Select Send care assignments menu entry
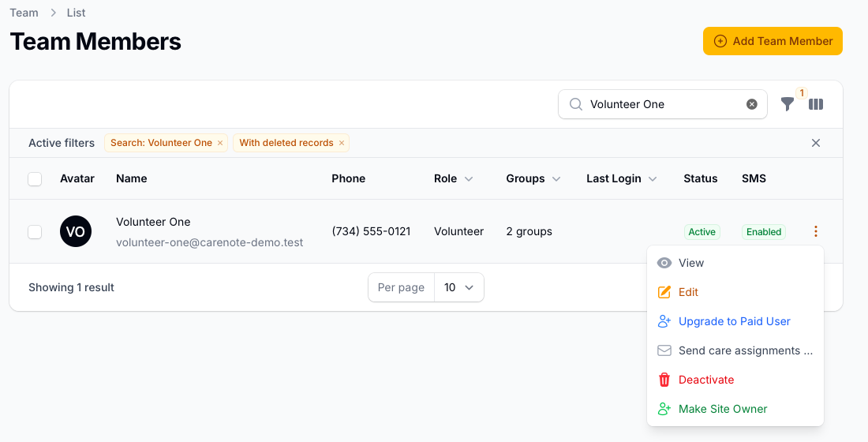This screenshot has height=442, width=868. tap(735, 350)
